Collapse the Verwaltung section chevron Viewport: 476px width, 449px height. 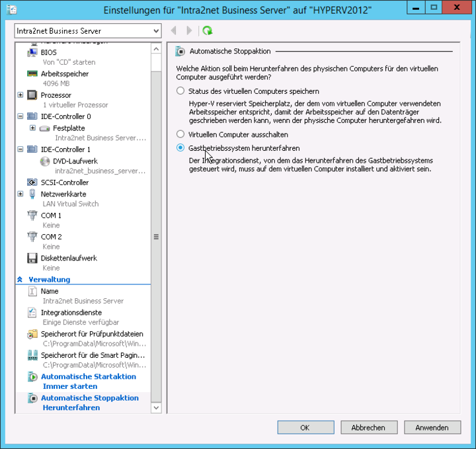pos(20,280)
